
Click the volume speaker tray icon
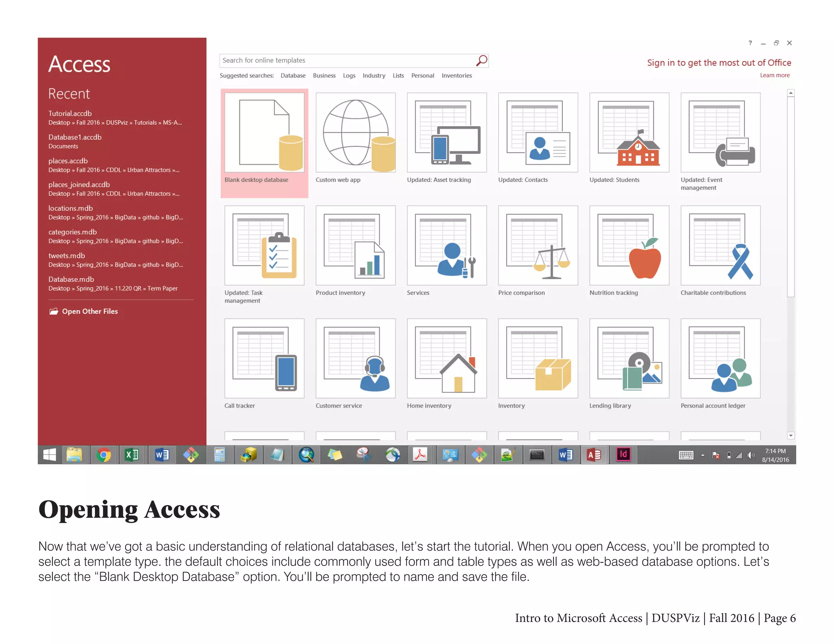click(751, 456)
